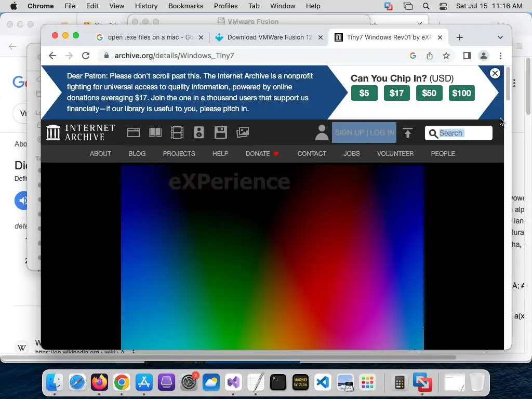Open Finder from the Dock
Image resolution: width=532 pixels, height=399 pixels.
click(55, 382)
